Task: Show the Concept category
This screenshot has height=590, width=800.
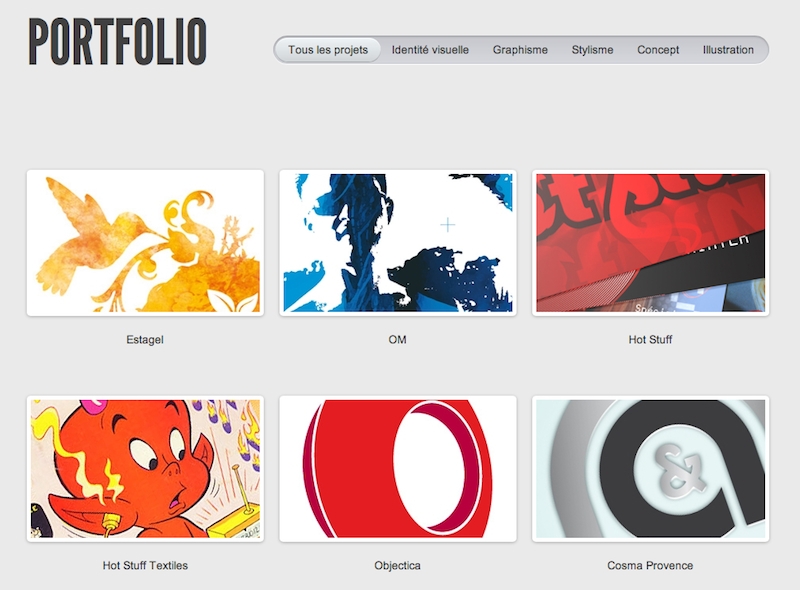Action: coord(658,50)
